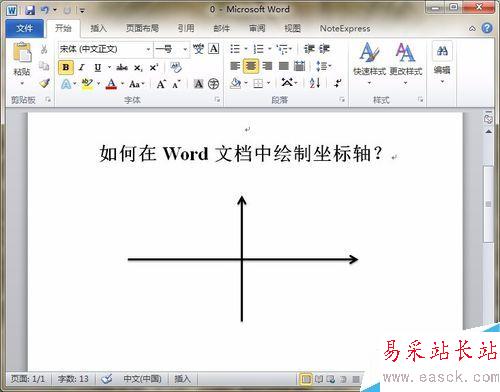The width and height of the screenshot is (500, 392).
Task: Open the font name dropdown
Action: tap(148, 49)
